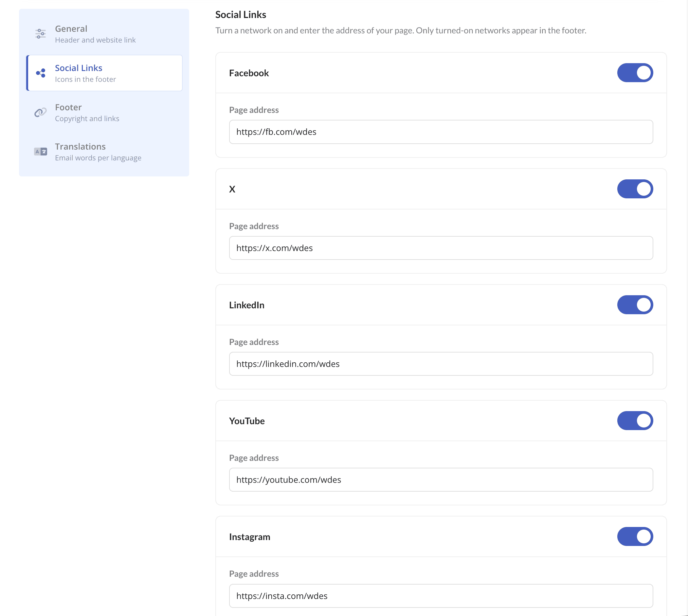
Task: Toggle the YouTube switch off
Action: tap(635, 421)
